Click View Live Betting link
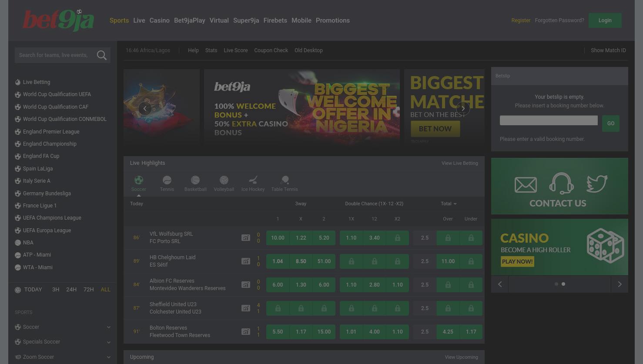The width and height of the screenshot is (643, 364). pos(459,163)
